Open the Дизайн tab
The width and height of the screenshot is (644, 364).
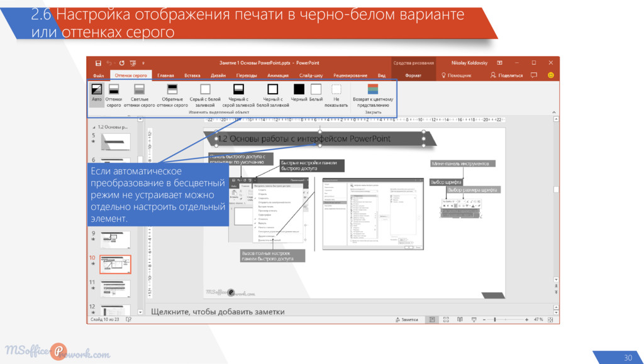218,75
